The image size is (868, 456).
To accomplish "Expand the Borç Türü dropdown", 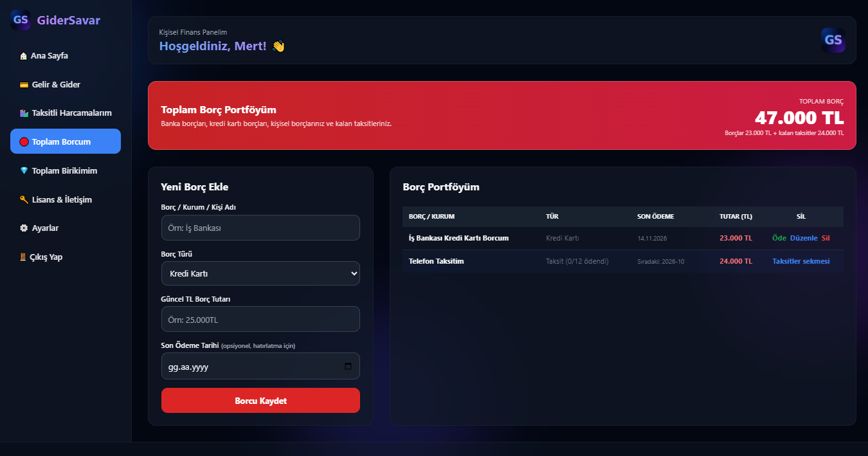I will coord(260,273).
